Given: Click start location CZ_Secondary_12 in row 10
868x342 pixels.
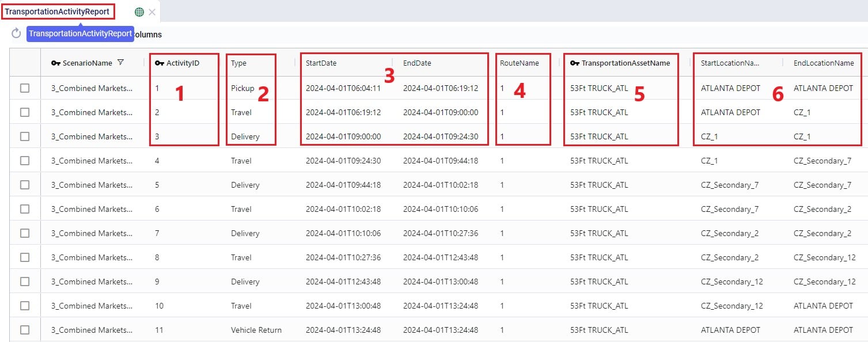Looking at the screenshot, I should tap(732, 306).
